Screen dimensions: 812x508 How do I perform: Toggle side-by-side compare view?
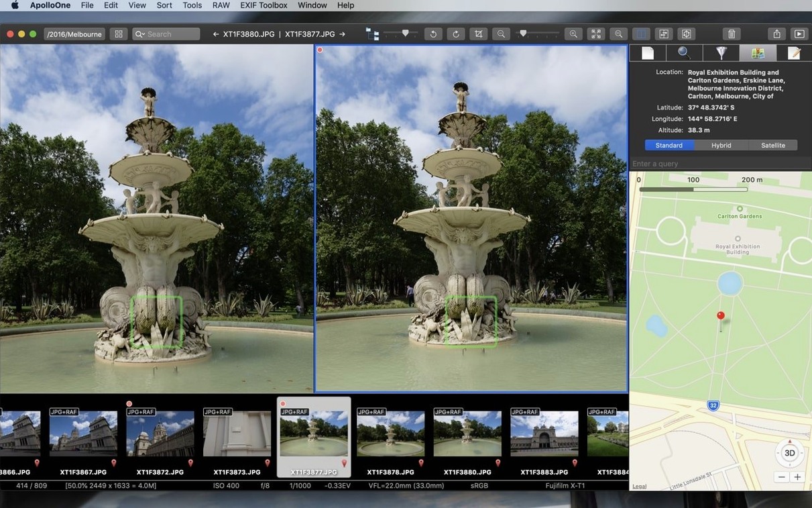[642, 34]
